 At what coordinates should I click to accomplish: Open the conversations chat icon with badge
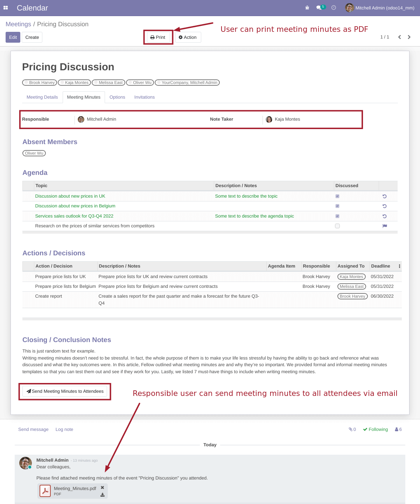[x=319, y=8]
